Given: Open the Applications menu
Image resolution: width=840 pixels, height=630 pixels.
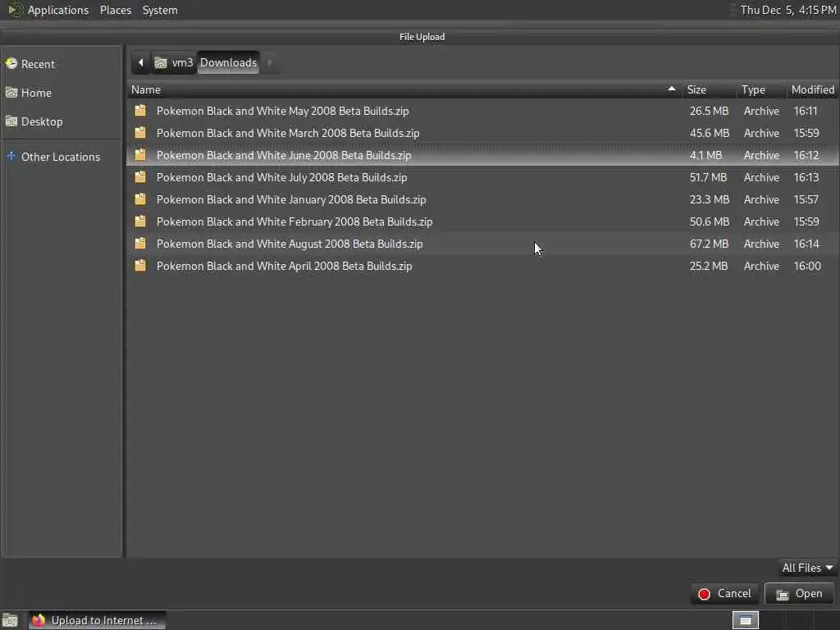Looking at the screenshot, I should tap(58, 10).
